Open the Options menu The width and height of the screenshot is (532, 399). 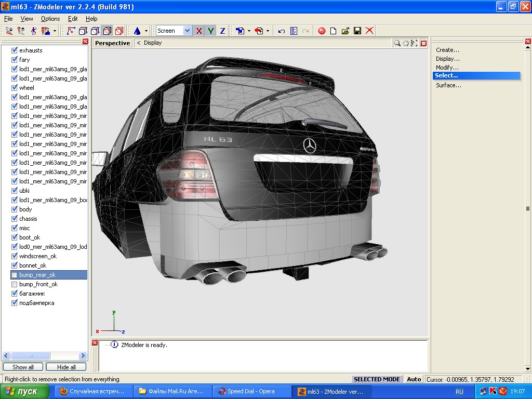point(50,19)
